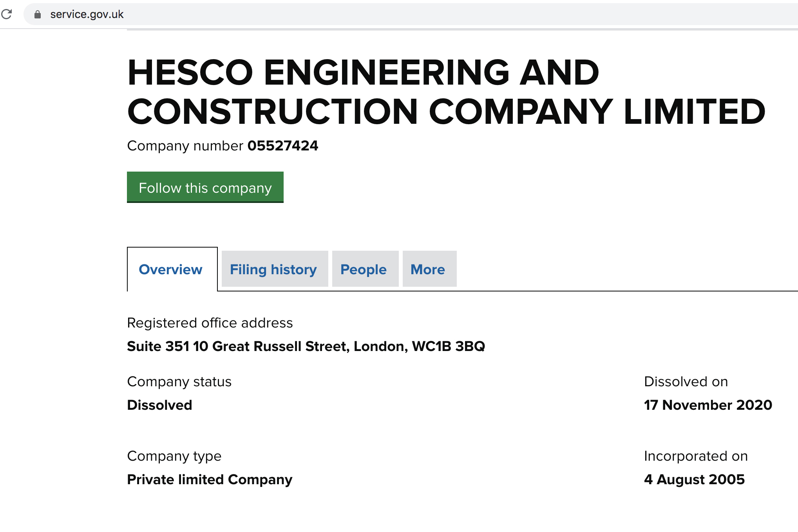Click the company number 05527424
798x532 pixels.
(x=282, y=146)
